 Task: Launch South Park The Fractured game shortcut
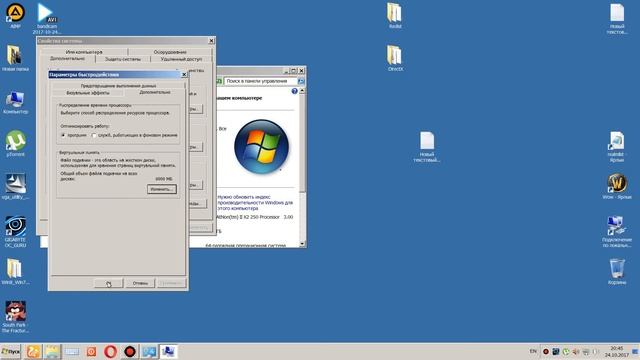[15, 317]
